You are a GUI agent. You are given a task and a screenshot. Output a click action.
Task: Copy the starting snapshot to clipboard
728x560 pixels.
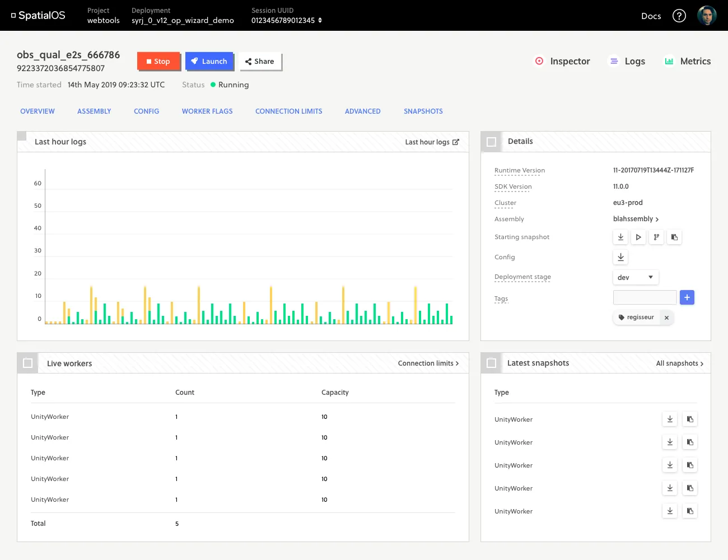pos(674,237)
